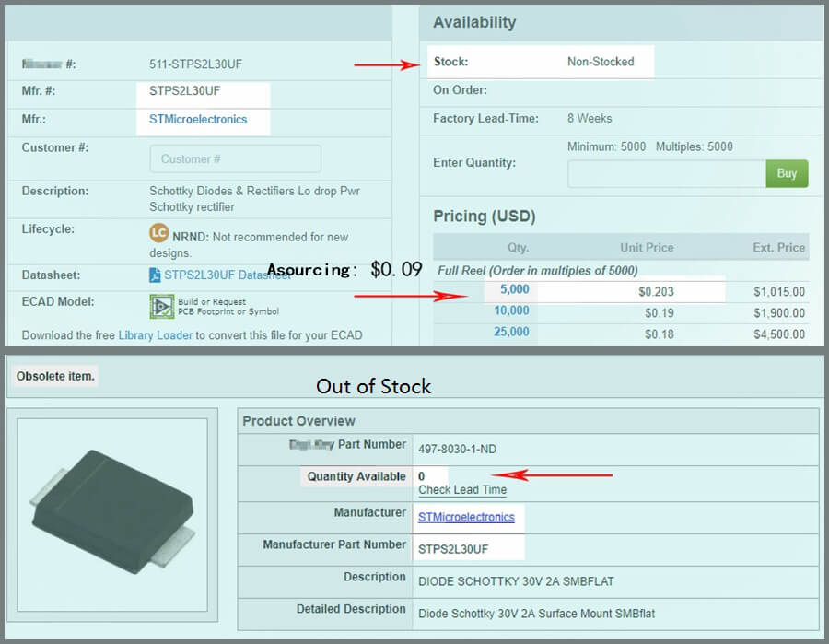Click the DIODE SCHOTTKY 30V 2A SMBFLAT description
The width and height of the screenshot is (829, 644).
coord(516,581)
